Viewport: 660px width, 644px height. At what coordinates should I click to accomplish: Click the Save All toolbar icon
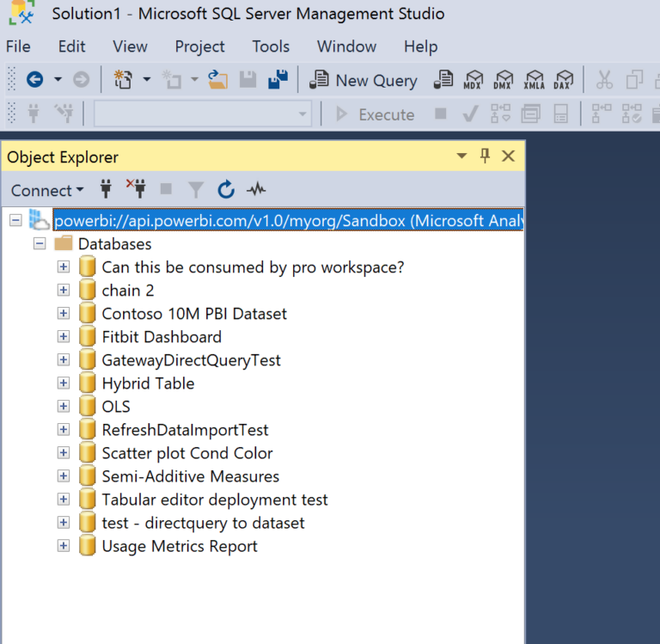(x=278, y=79)
